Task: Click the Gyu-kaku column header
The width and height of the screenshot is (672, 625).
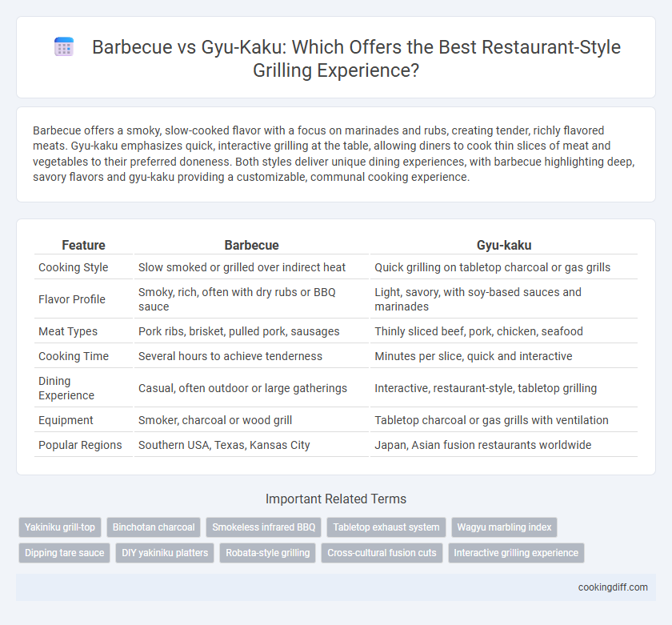Action: (504, 245)
